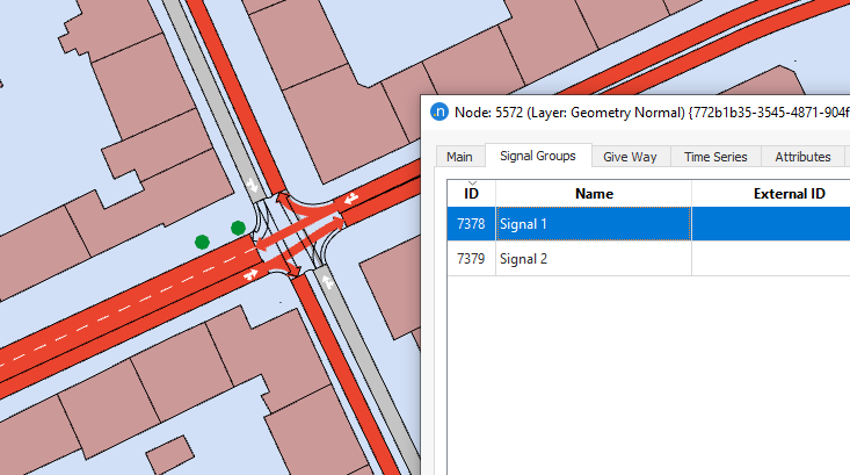The image size is (850, 476).
Task: Click the left green signal dot
Action: (202, 242)
